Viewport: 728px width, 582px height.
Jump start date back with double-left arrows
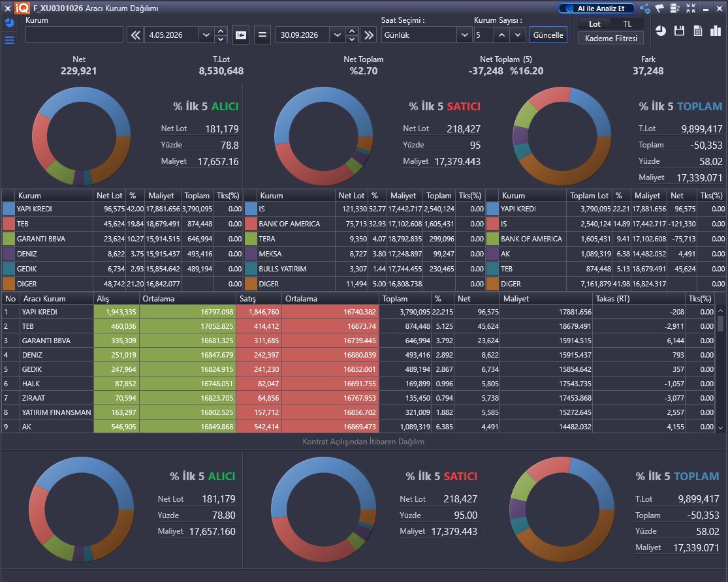coord(136,35)
